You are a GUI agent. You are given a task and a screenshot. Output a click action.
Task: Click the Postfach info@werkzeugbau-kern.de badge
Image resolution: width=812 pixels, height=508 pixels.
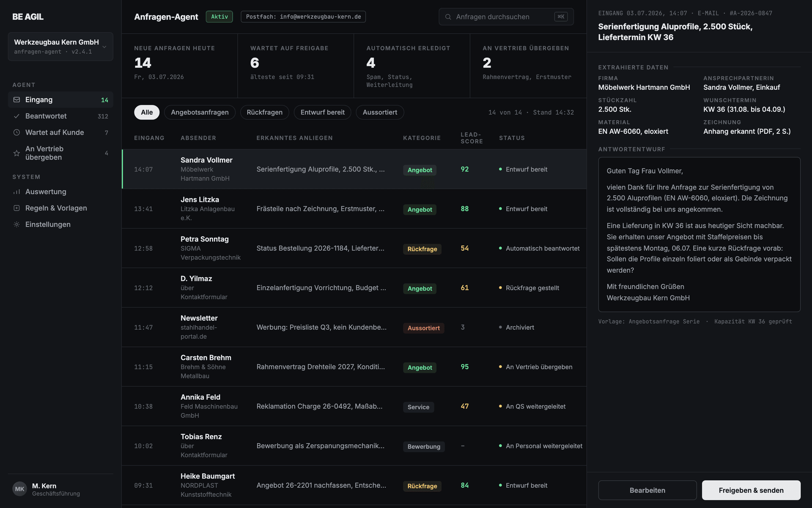click(x=303, y=17)
